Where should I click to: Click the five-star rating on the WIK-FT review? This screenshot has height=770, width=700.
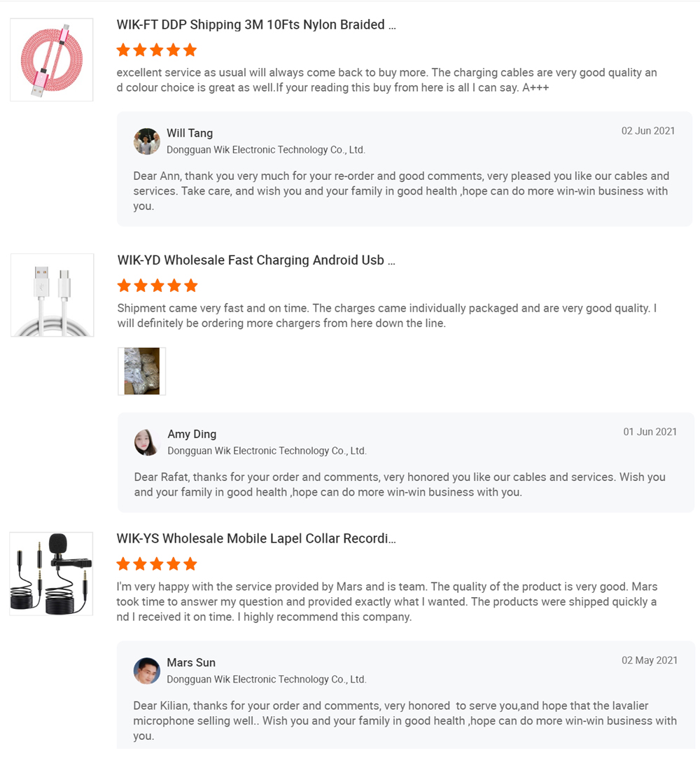pyautogui.click(x=157, y=50)
